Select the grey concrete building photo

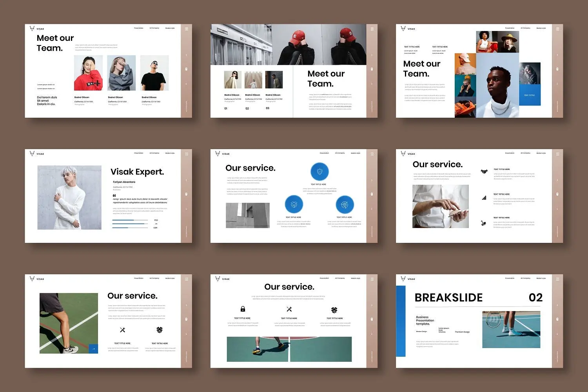point(248,215)
